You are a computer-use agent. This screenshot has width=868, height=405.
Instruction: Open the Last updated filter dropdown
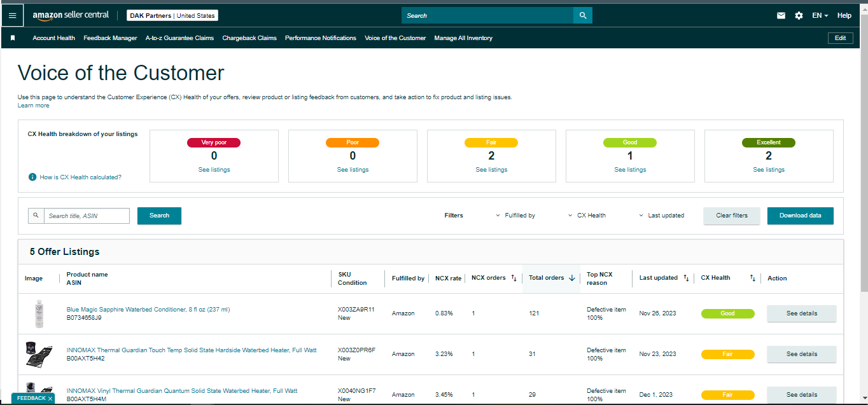tap(662, 216)
